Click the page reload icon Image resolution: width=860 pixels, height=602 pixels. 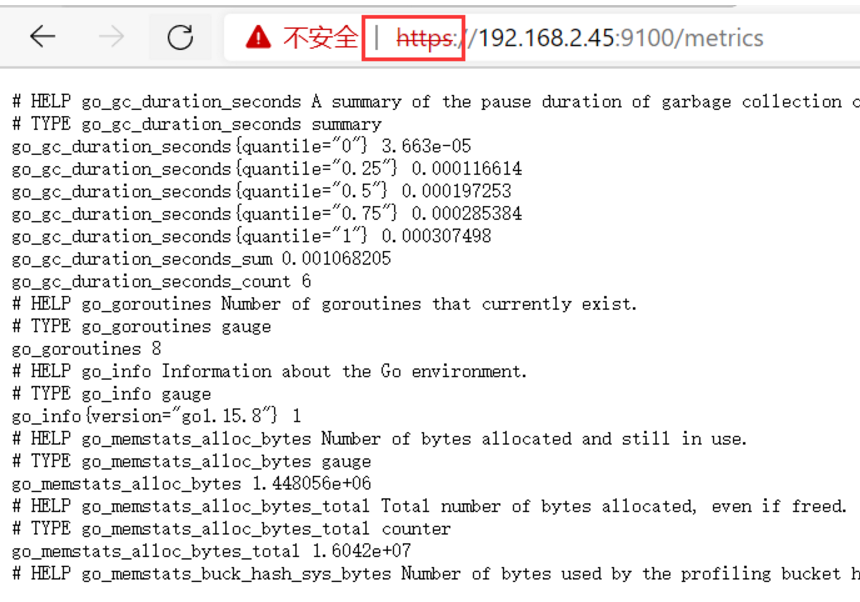point(179,37)
